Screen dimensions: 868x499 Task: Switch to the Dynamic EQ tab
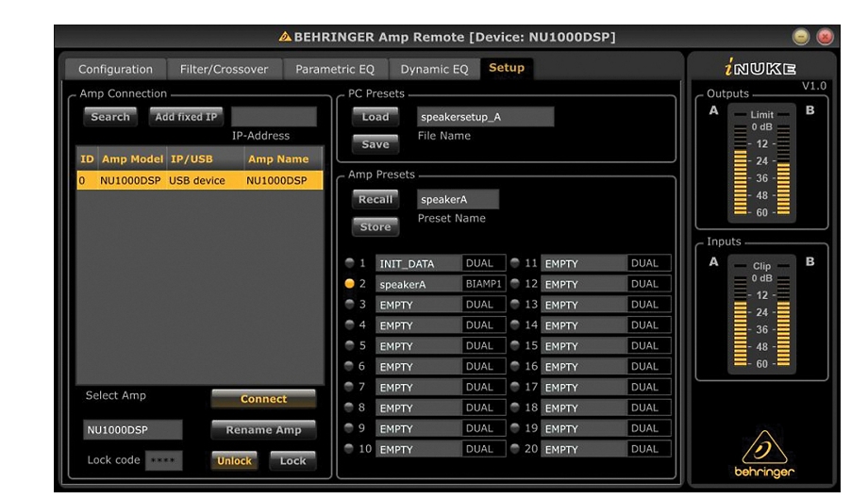pyautogui.click(x=434, y=69)
